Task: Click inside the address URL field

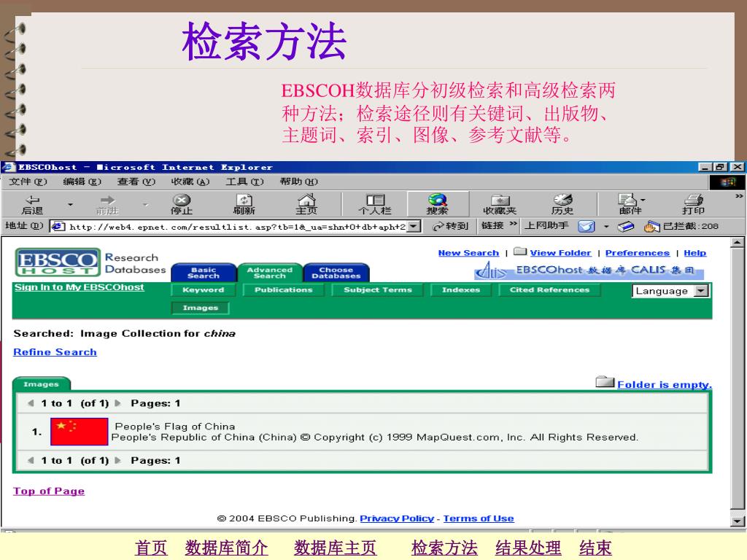Action: [237, 227]
